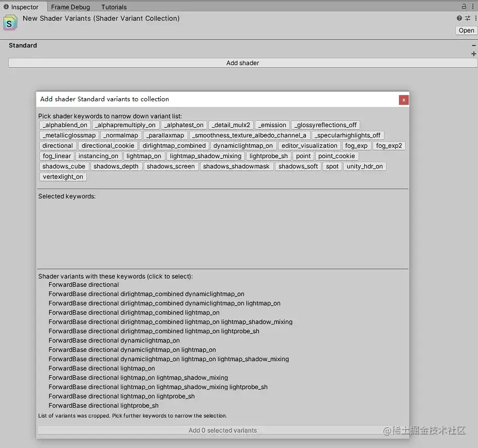Select 'ForwardBase directional lightmap_on' variant
The height and width of the screenshot is (448, 478).
point(102,368)
